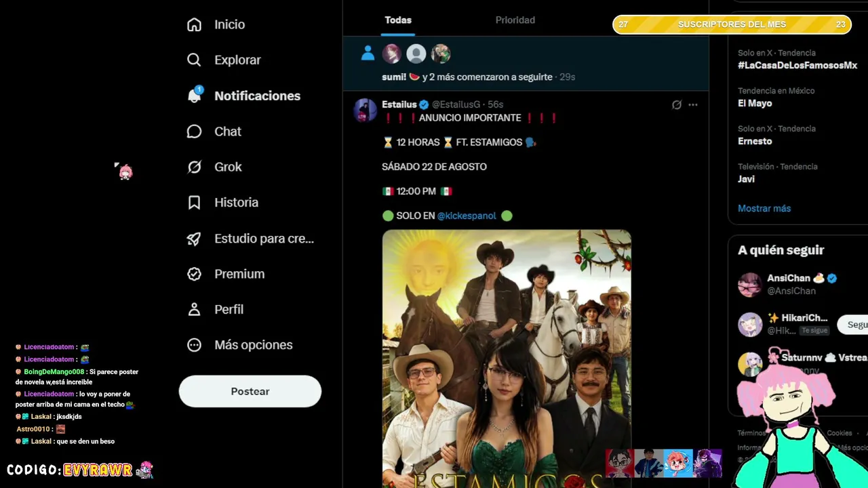This screenshot has width=868, height=488.
Task: Click the '12:00 PM' line in the post
Action: pos(416,191)
